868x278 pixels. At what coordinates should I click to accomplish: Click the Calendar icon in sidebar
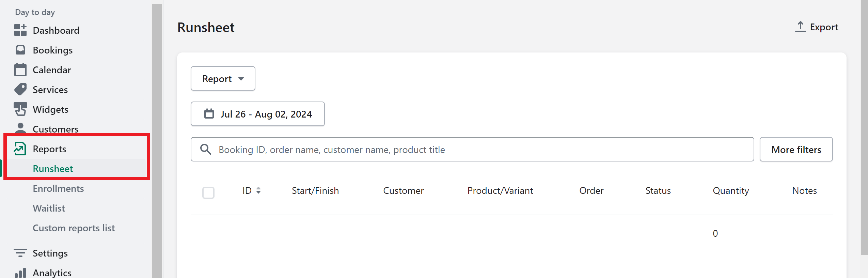click(x=20, y=69)
